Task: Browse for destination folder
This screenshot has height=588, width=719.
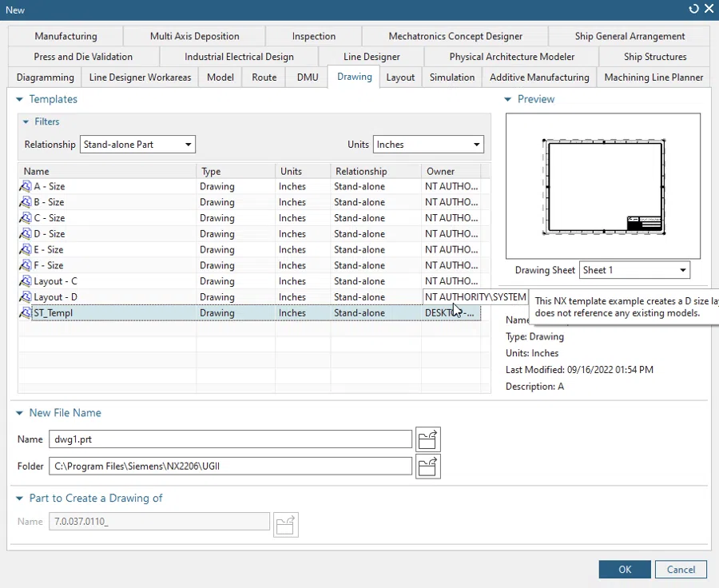Action: pyautogui.click(x=428, y=467)
